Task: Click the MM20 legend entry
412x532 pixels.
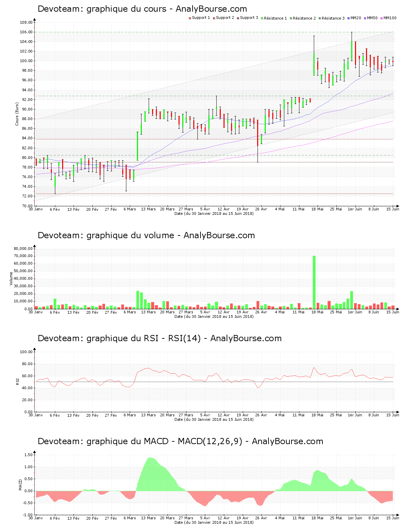Action: [354, 18]
